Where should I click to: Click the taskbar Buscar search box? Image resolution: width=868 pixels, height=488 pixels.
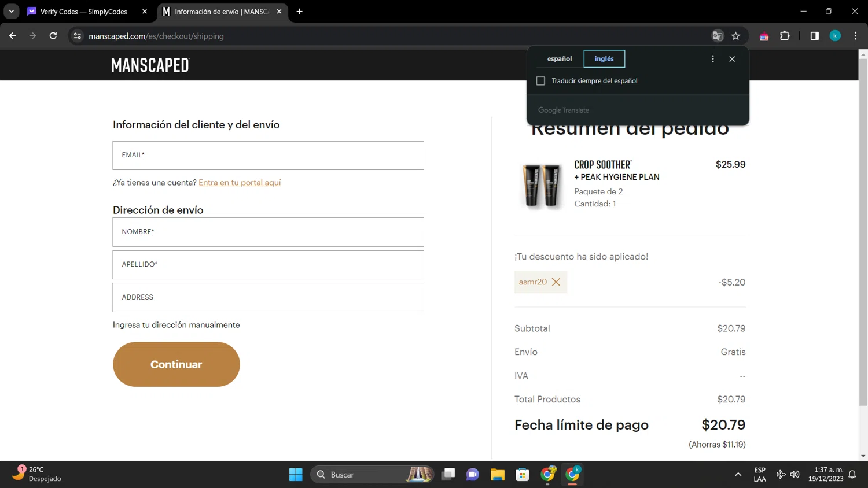(372, 475)
